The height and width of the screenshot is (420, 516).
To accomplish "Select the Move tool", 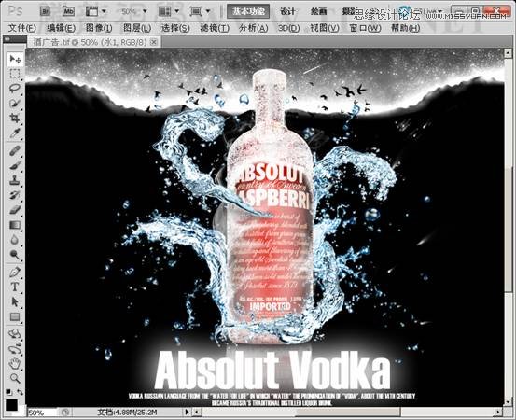I will coord(15,59).
